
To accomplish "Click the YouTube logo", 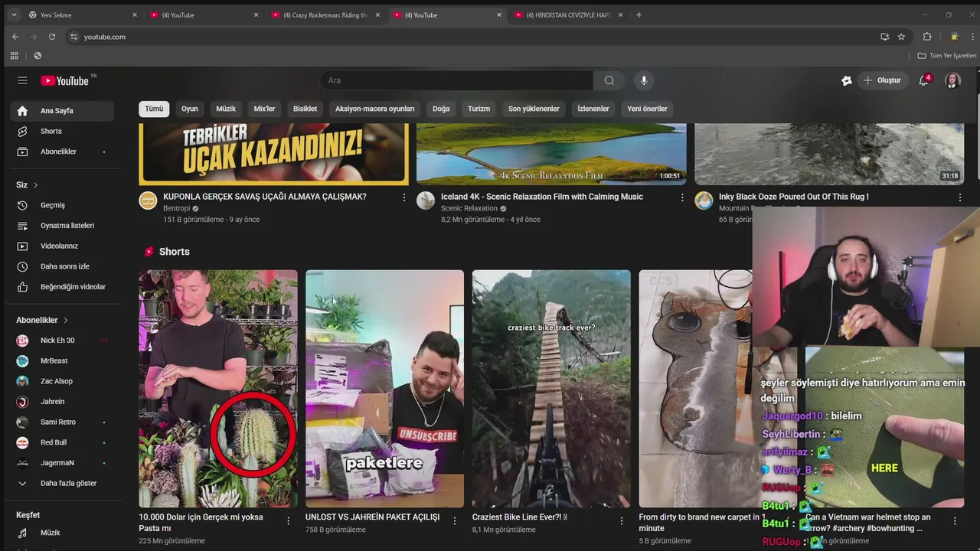I will coord(66,80).
